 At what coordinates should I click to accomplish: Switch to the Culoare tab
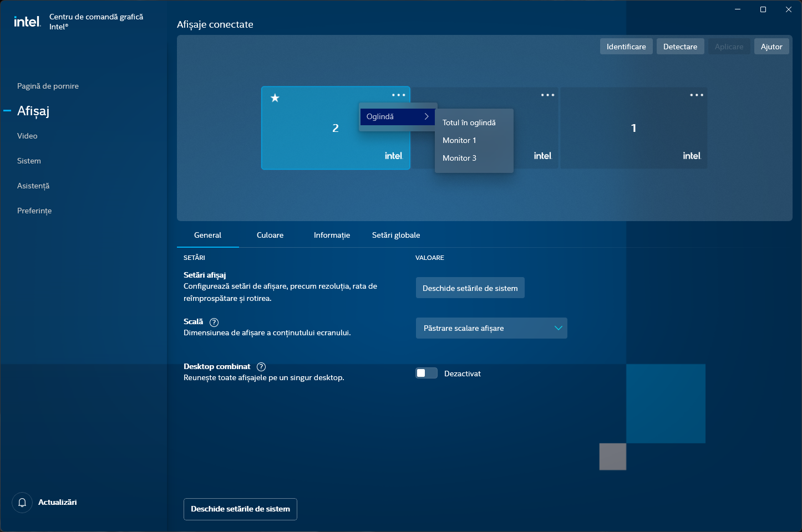pos(270,235)
